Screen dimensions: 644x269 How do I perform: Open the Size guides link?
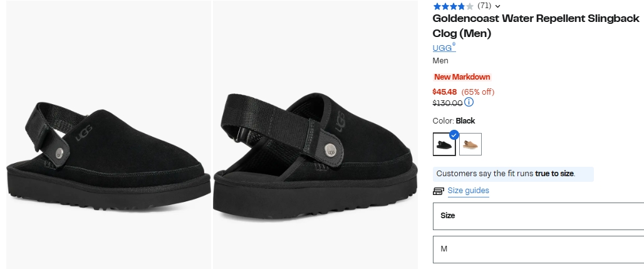[x=468, y=191]
